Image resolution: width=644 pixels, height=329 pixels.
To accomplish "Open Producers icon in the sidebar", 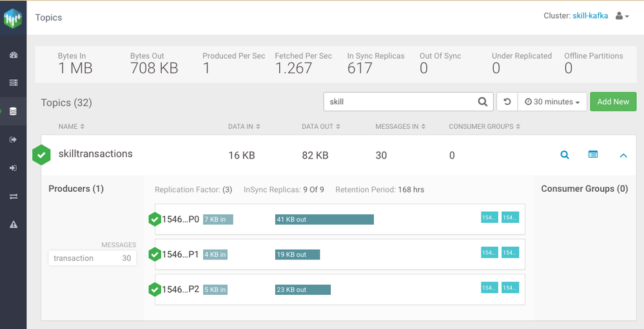I will click(x=13, y=140).
